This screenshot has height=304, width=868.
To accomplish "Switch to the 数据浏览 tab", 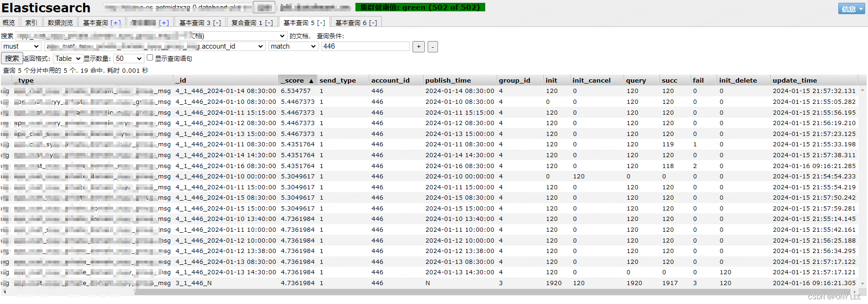I will 60,23.
